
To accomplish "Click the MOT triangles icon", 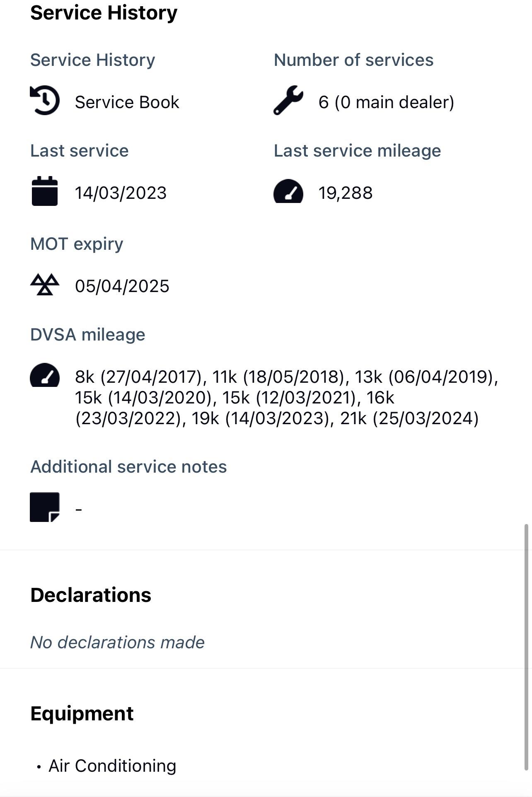I will coord(45,285).
